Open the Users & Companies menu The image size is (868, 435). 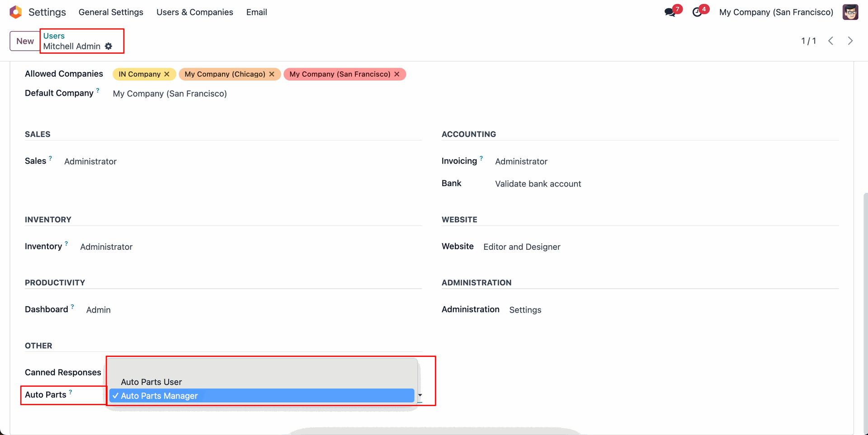[194, 12]
